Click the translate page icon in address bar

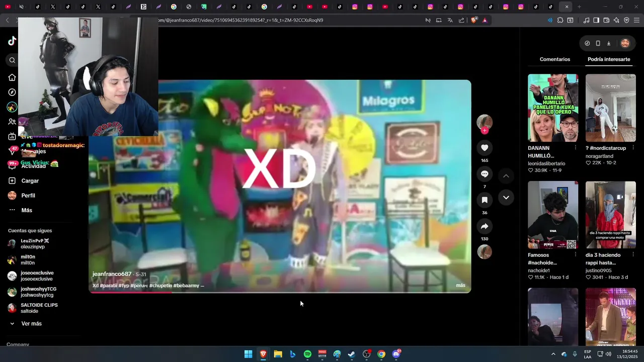(450, 20)
